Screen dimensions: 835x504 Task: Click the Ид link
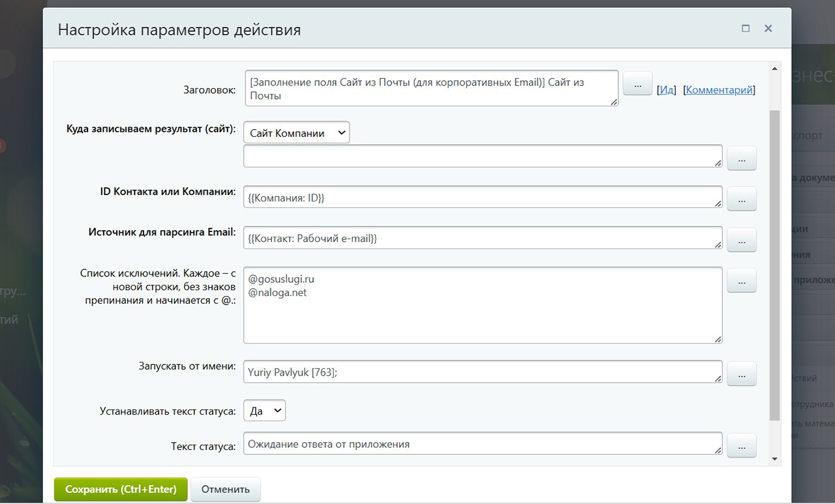point(667,90)
